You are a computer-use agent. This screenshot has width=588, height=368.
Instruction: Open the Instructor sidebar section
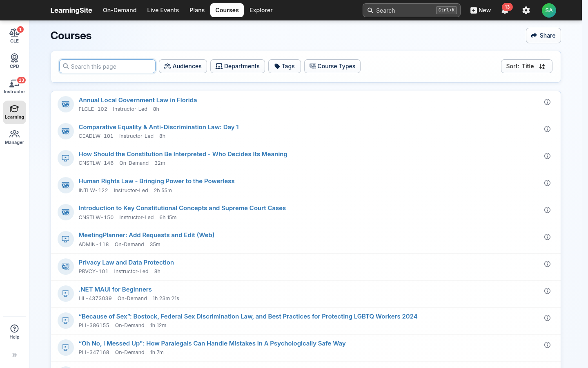14,86
